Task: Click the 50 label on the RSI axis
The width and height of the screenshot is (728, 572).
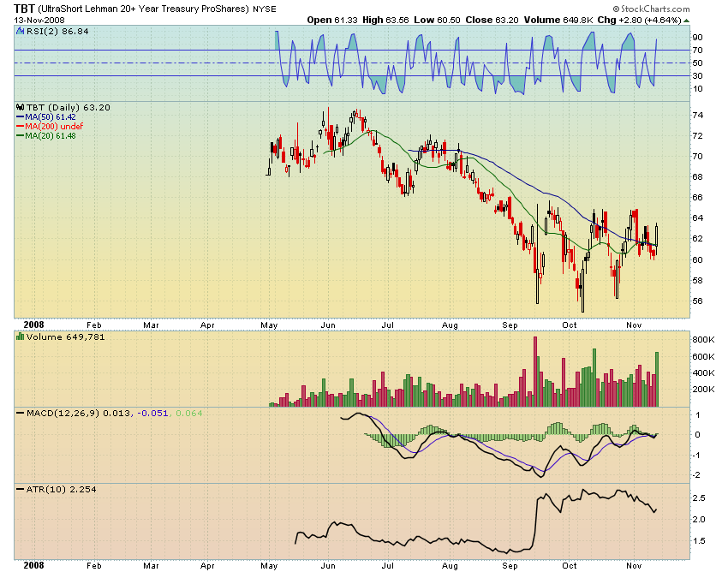Action: (697, 63)
